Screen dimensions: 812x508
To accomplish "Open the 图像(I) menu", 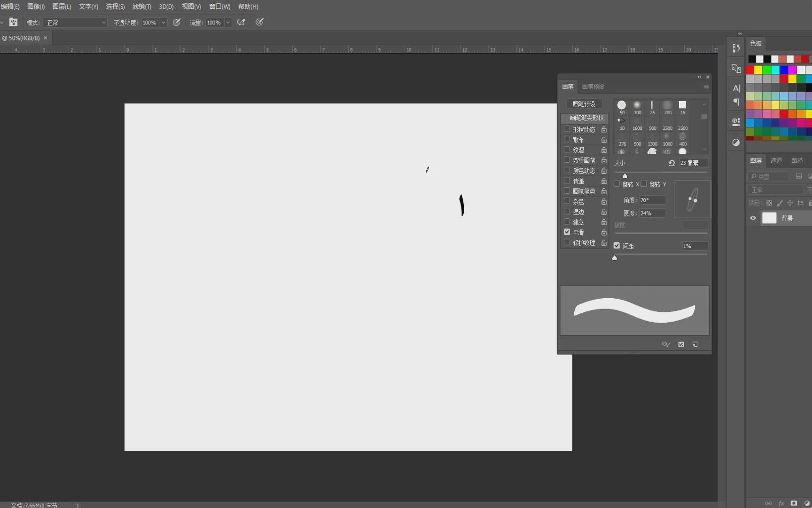I will 36,7.
